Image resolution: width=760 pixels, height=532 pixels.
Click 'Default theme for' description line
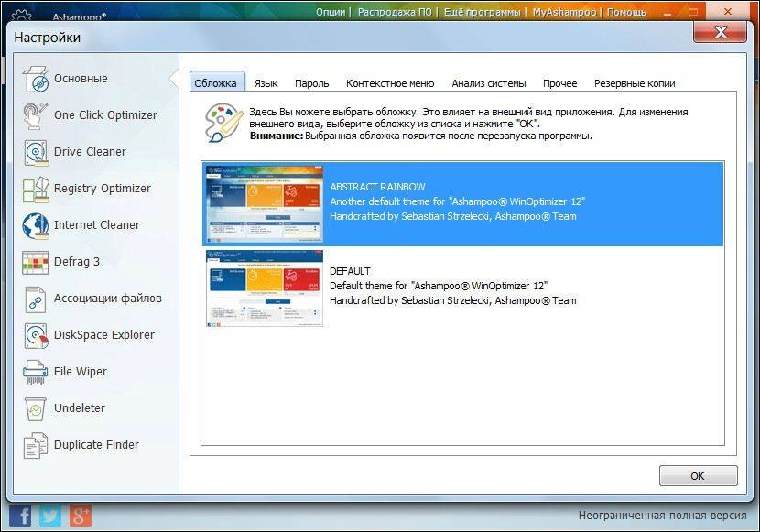[x=439, y=286]
